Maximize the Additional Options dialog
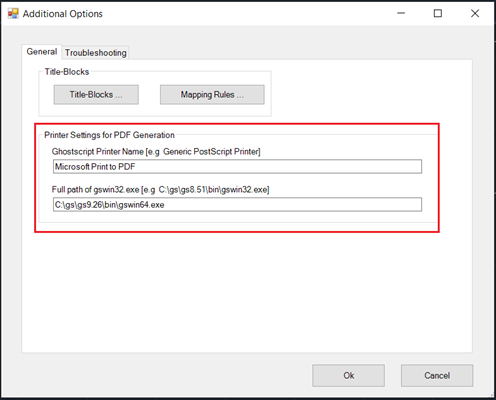This screenshot has width=496, height=400. point(438,13)
